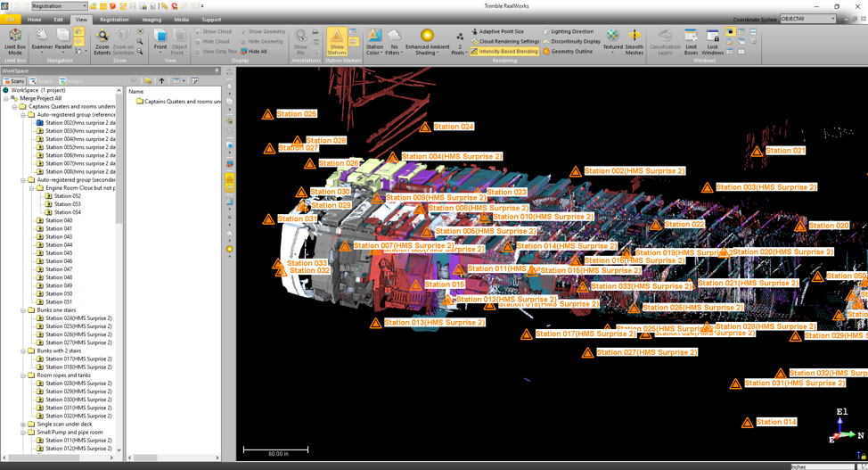Collapse Auto-registered group (reference) node
868x470 pixels.
pos(23,115)
